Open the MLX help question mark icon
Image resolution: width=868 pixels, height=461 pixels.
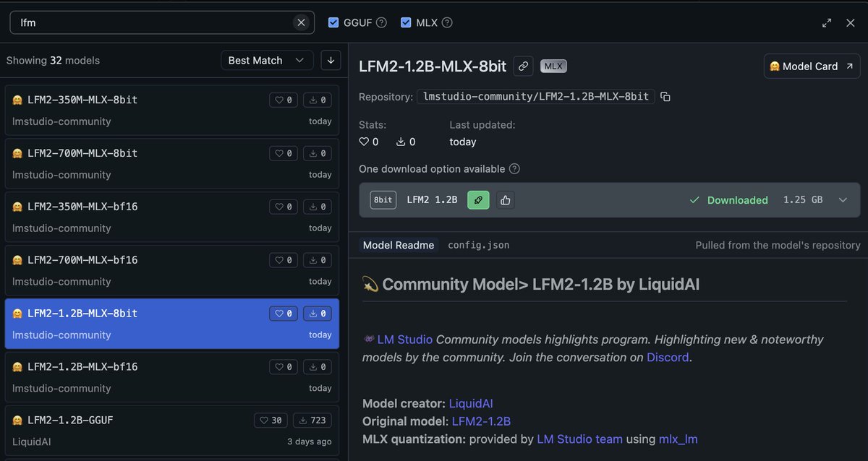[447, 22]
